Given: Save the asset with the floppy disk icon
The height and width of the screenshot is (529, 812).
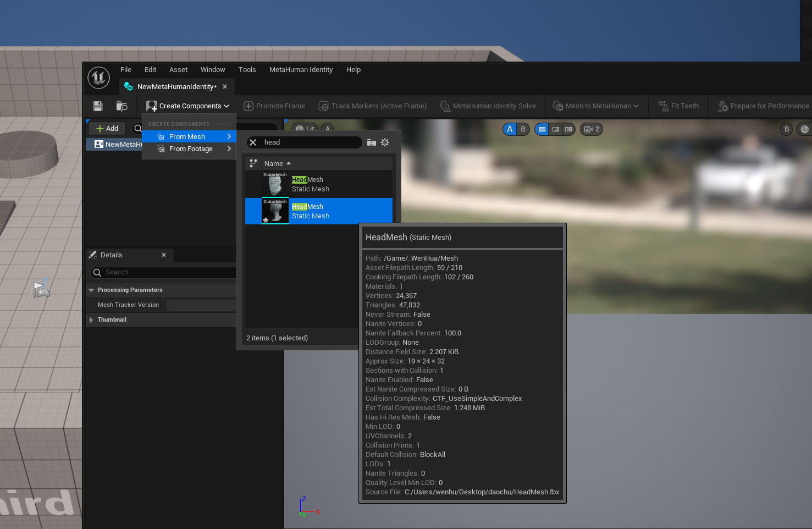Looking at the screenshot, I should pyautogui.click(x=98, y=106).
